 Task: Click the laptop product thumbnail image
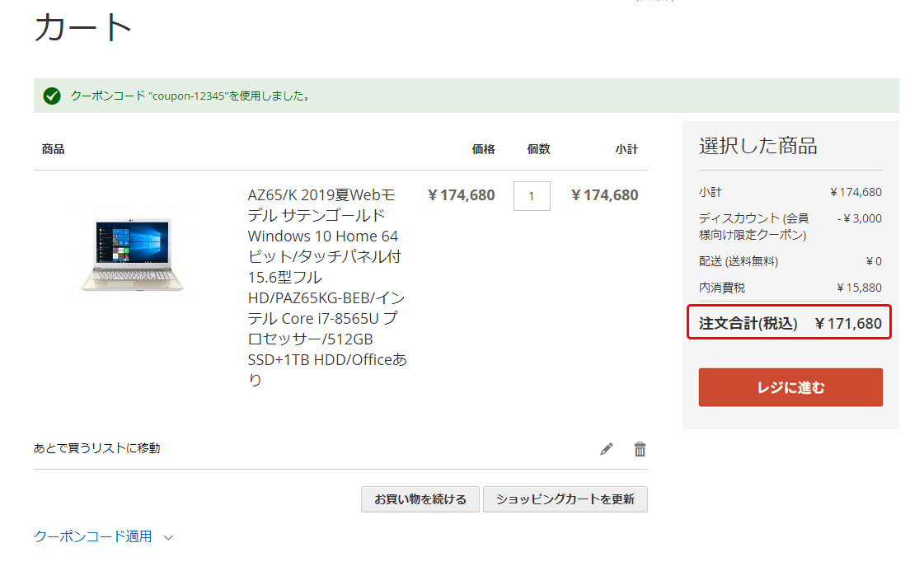pyautogui.click(x=133, y=255)
